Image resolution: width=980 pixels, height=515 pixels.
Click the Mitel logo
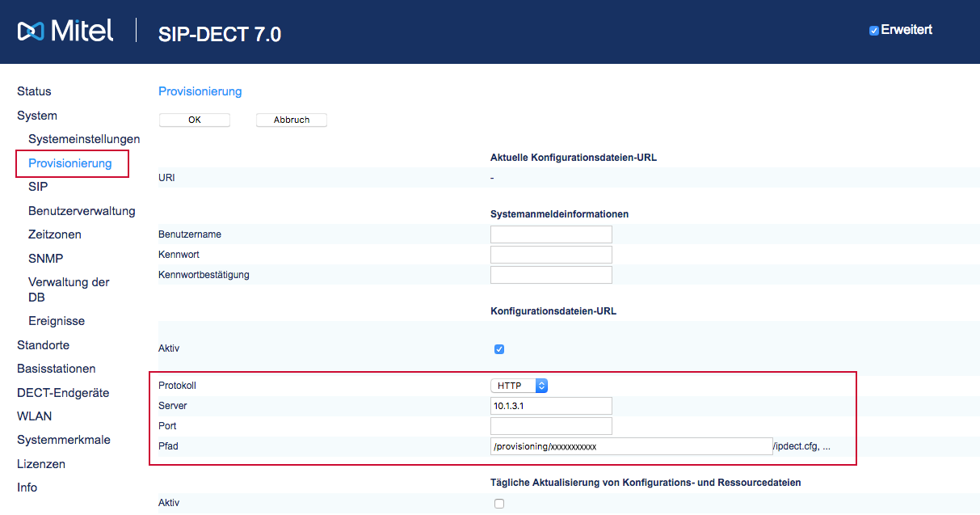pyautogui.click(x=65, y=32)
